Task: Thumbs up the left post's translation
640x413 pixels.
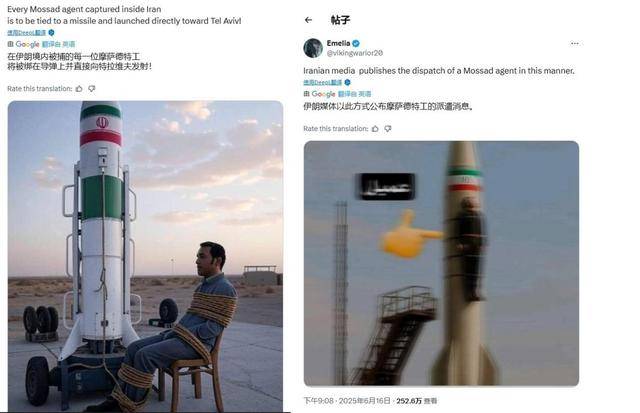Action: 78,89
